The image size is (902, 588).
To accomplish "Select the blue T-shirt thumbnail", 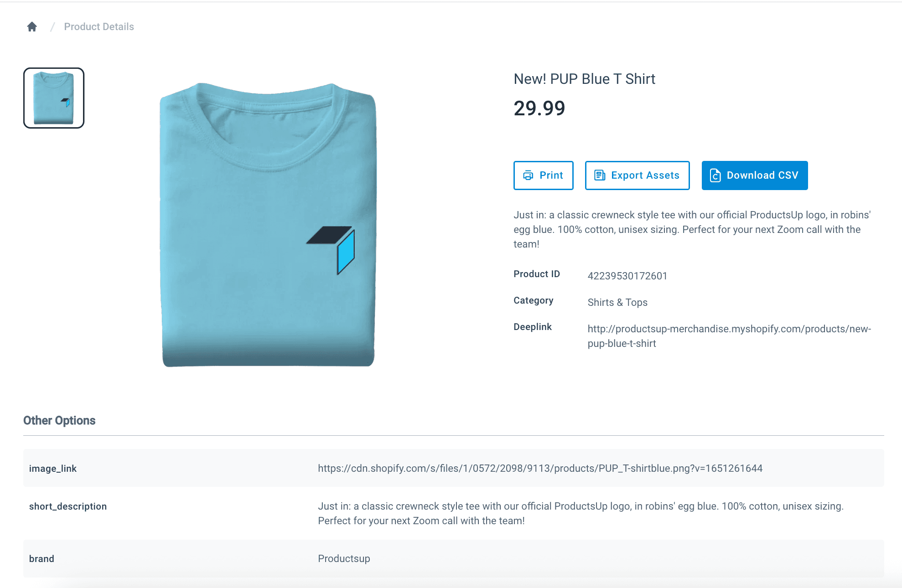I will (x=54, y=98).
